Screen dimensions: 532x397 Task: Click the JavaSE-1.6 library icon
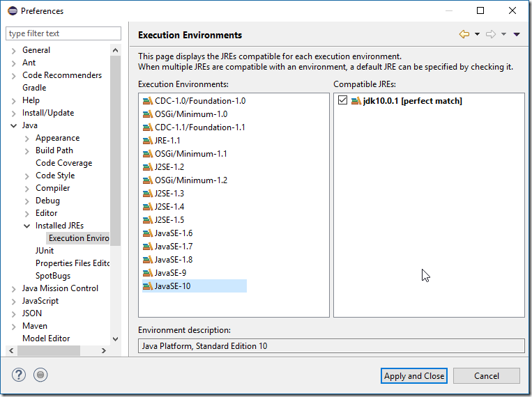pos(148,233)
